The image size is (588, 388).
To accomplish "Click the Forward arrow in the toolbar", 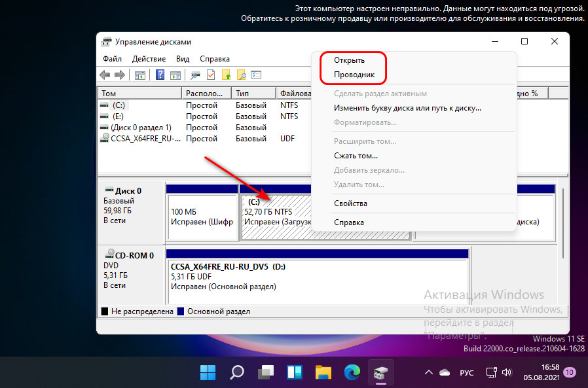I will (x=120, y=75).
